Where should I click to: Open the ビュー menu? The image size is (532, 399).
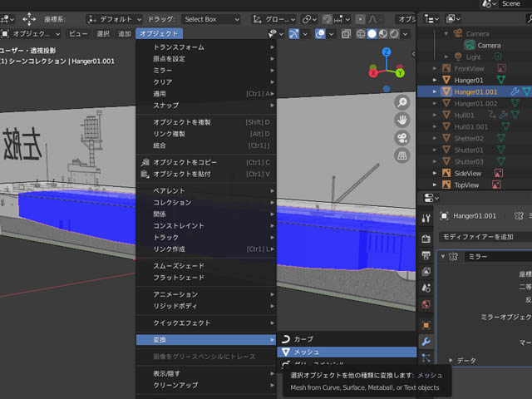pyautogui.click(x=78, y=33)
